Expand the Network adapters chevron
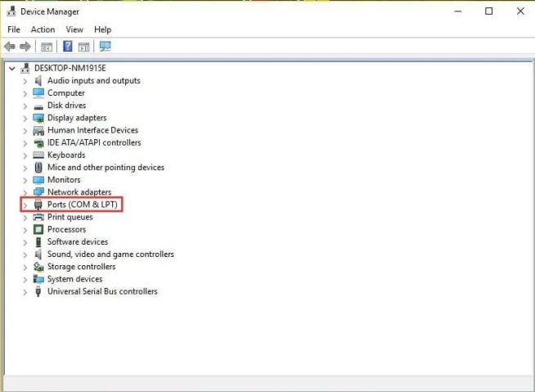535x392 pixels. pos(25,192)
